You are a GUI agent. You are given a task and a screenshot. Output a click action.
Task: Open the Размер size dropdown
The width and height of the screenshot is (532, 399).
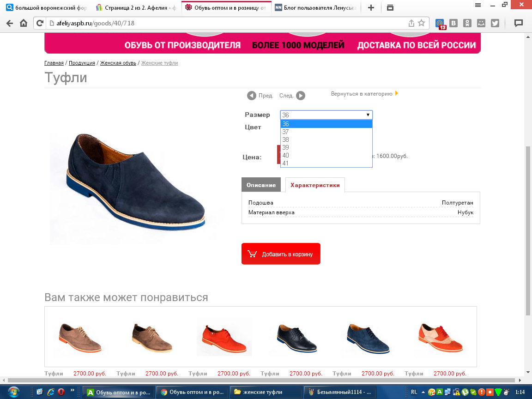(x=326, y=115)
